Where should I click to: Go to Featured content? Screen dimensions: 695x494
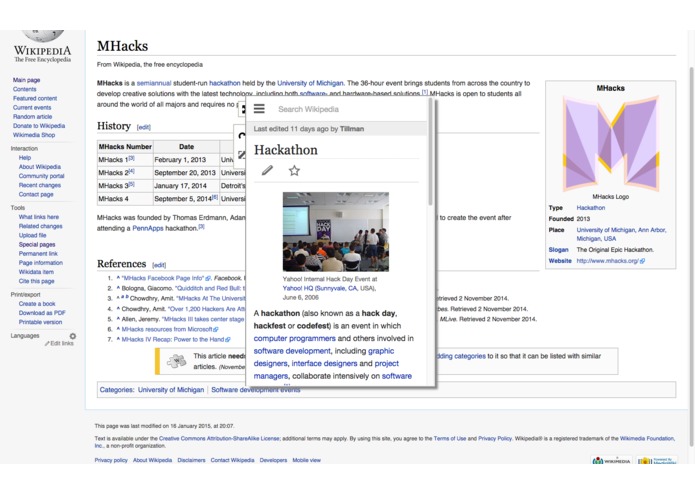click(35, 98)
